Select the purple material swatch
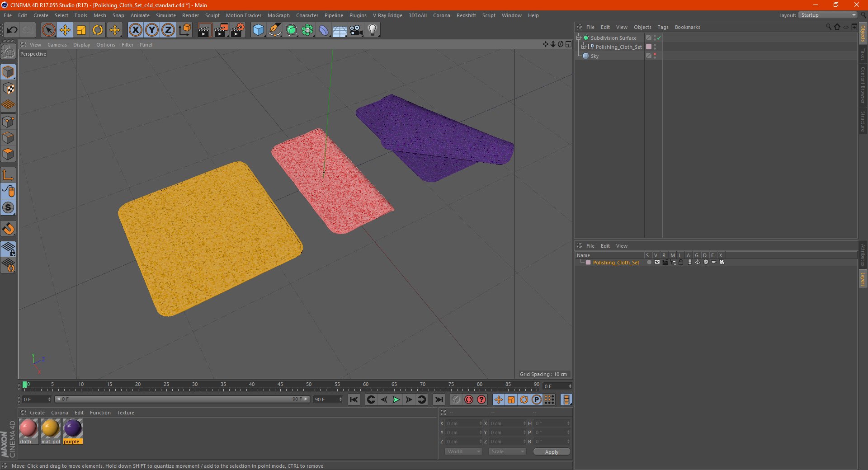The height and width of the screenshot is (470, 868). point(73,431)
